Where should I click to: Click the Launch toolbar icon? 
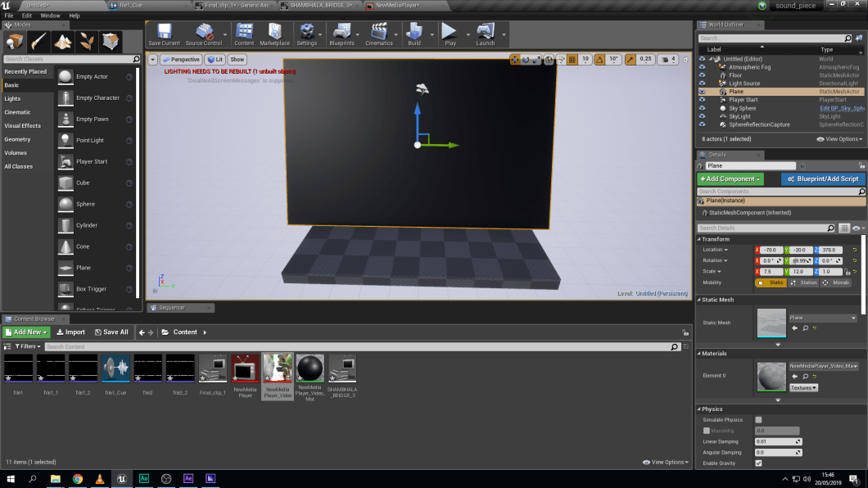[x=485, y=34]
